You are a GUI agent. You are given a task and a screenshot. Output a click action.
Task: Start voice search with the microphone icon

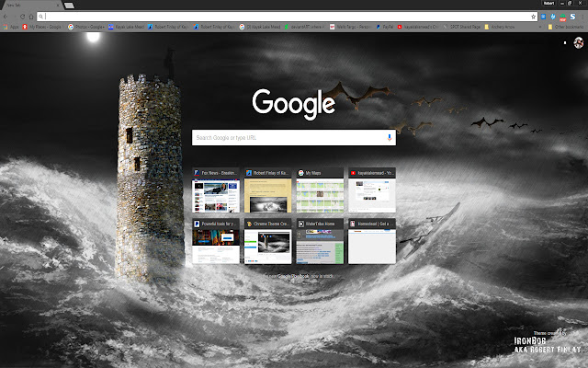click(390, 137)
